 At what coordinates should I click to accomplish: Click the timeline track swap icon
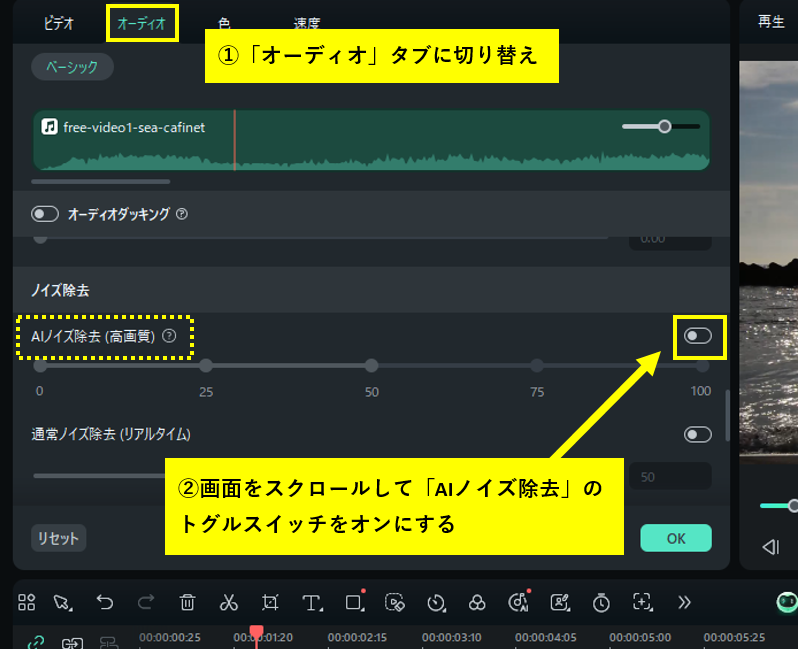72,642
